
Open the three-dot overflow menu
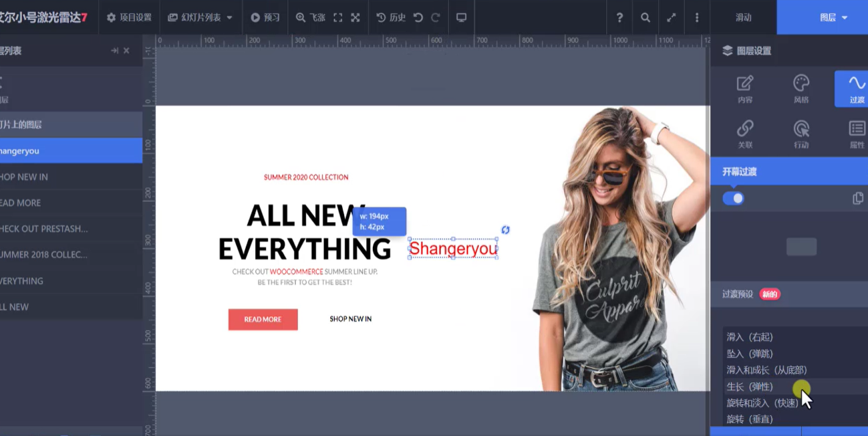(697, 17)
